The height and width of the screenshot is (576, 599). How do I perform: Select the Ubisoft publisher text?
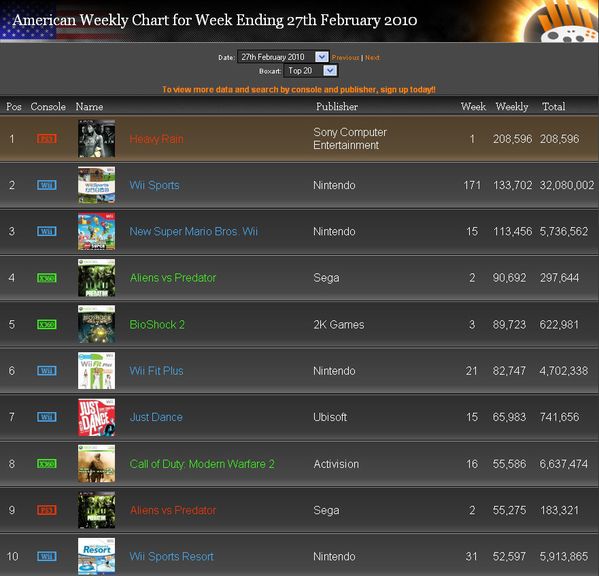click(x=330, y=417)
